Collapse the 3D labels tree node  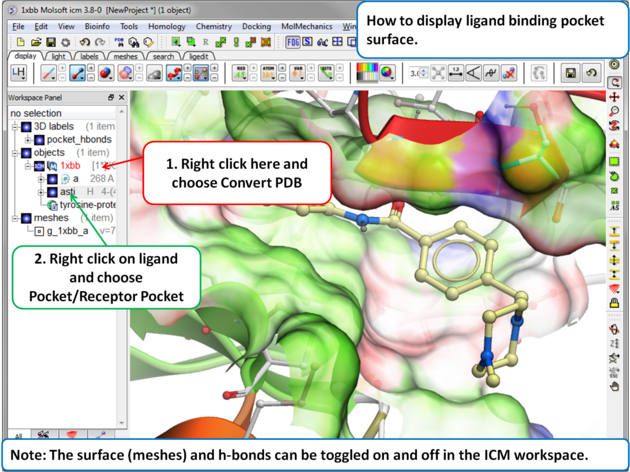15,127
